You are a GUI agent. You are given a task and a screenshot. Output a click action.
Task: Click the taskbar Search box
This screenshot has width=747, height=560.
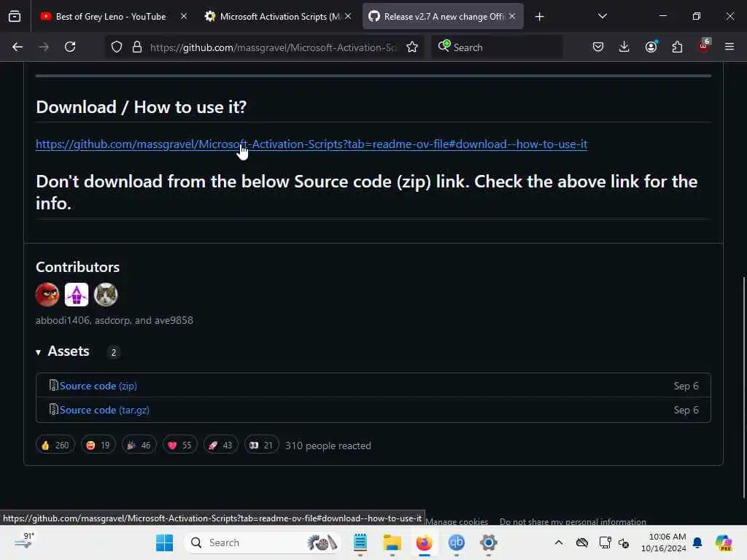(263, 542)
